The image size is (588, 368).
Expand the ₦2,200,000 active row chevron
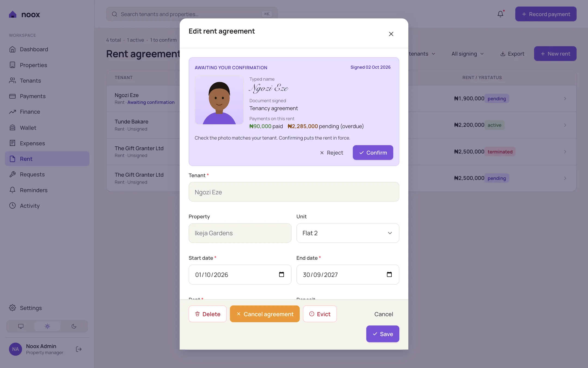click(565, 125)
